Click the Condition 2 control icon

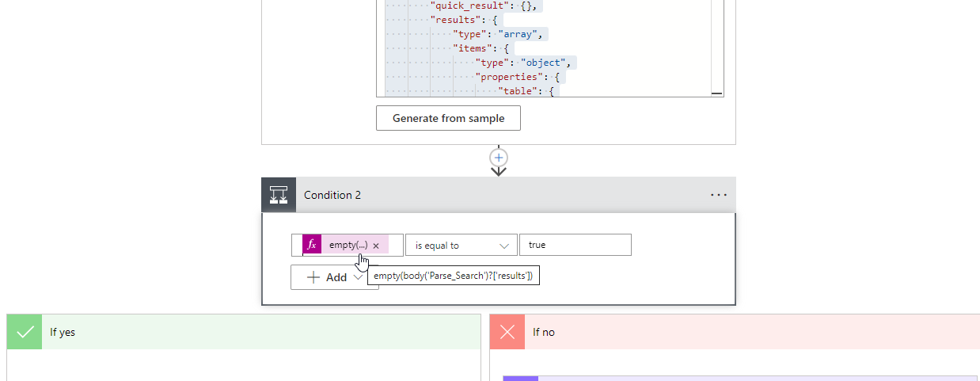point(279,195)
